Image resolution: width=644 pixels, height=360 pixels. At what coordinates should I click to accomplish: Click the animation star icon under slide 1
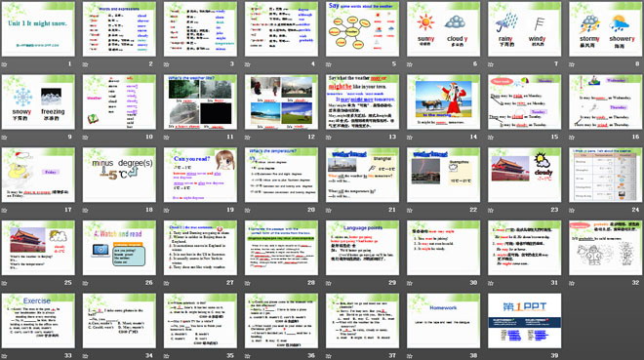pyautogui.click(x=4, y=64)
